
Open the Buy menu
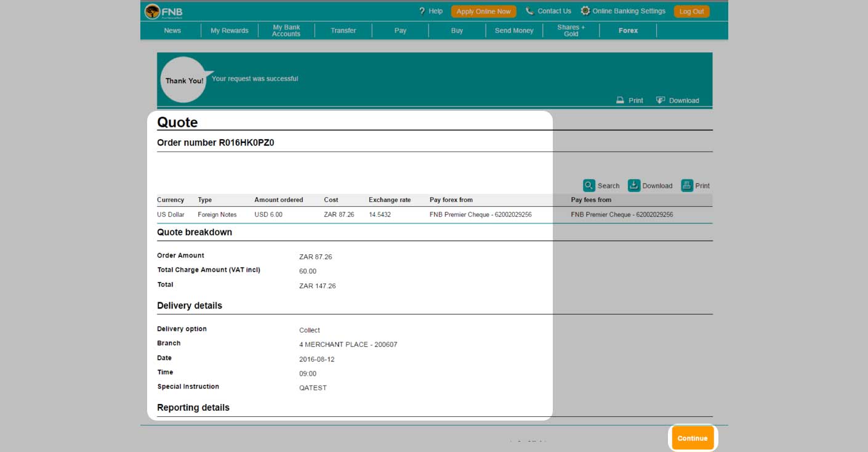457,31
